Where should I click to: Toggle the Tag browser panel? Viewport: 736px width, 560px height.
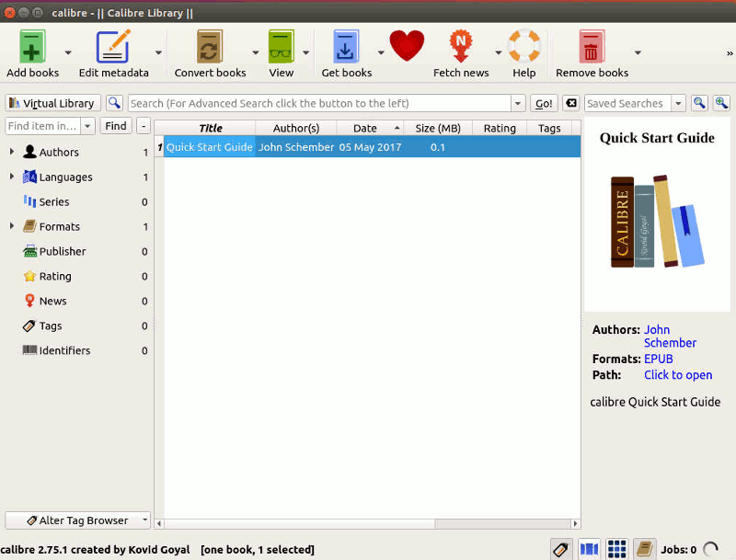pos(561,548)
